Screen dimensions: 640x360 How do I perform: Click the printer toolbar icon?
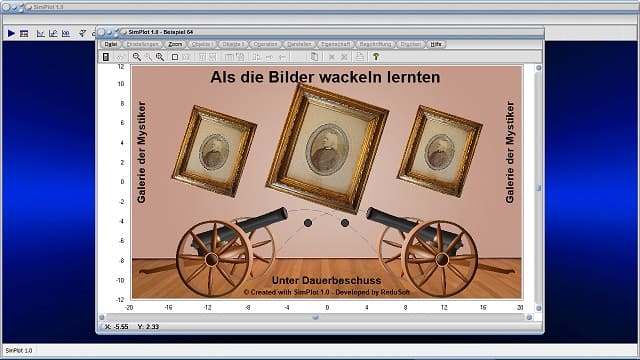coord(359,57)
